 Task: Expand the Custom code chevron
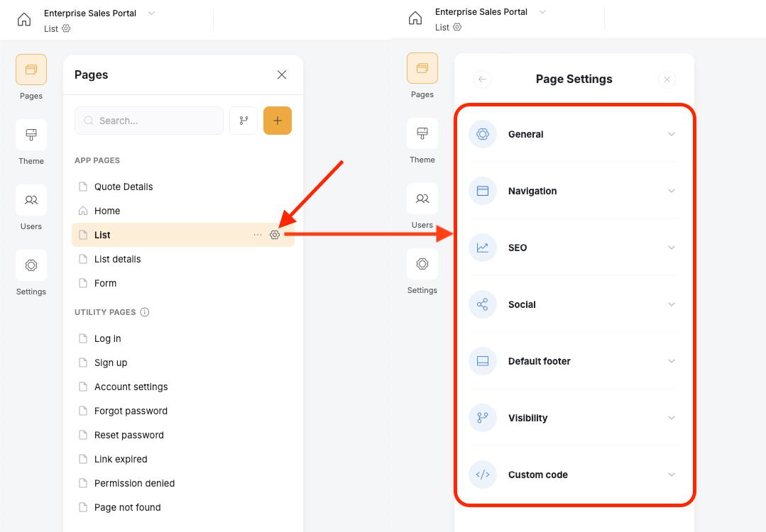(672, 475)
